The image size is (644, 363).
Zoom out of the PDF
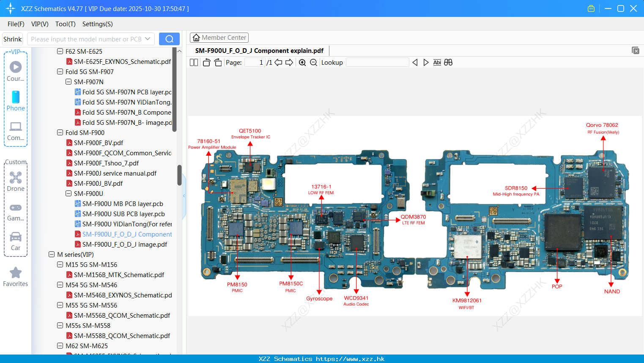click(x=313, y=63)
